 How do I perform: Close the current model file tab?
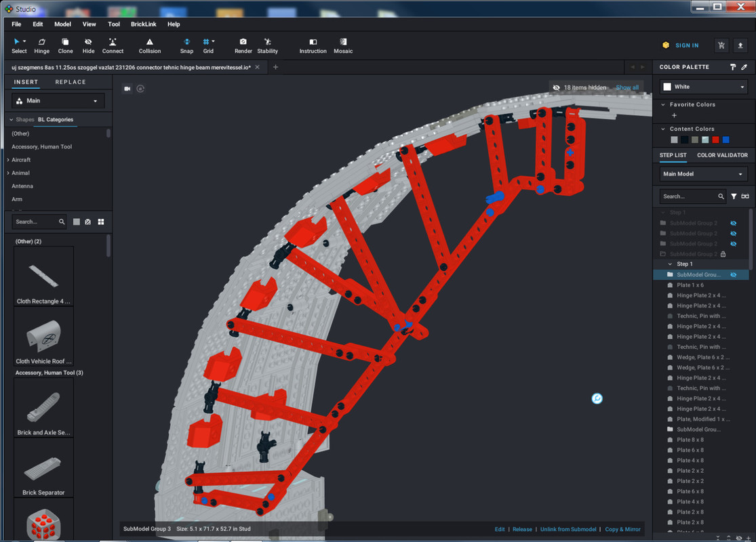(x=258, y=67)
